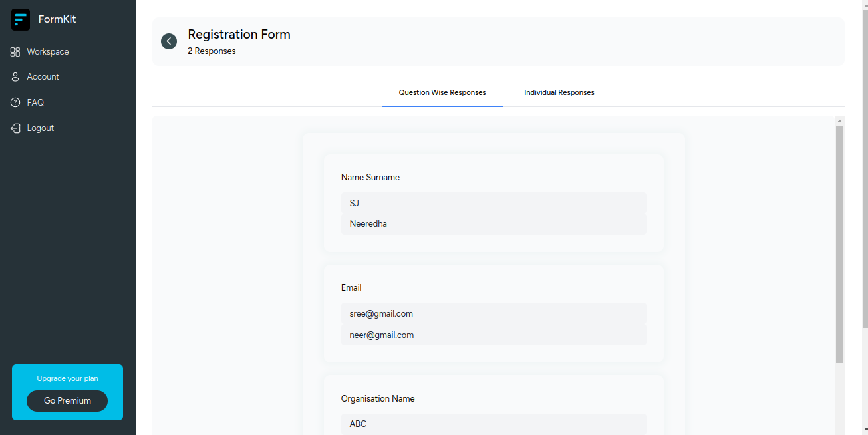Go back using the round arrow button

[x=169, y=41]
